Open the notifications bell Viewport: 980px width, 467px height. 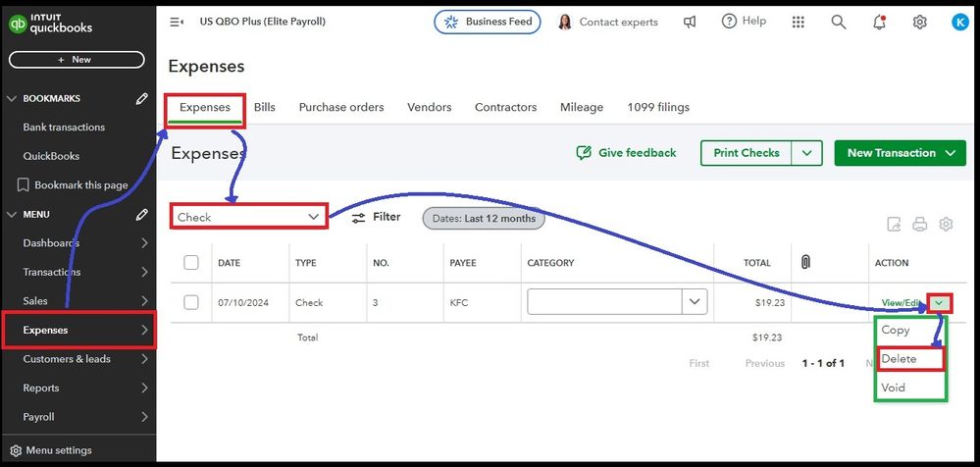click(879, 22)
